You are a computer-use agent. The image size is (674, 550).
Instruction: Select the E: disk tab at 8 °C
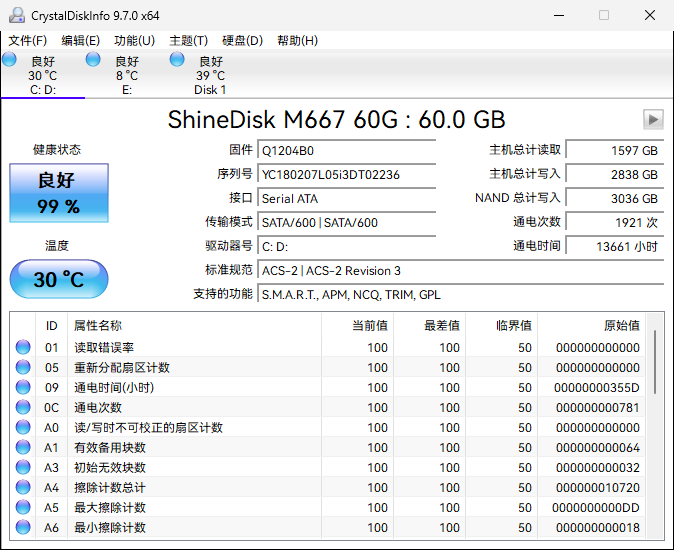point(127,75)
